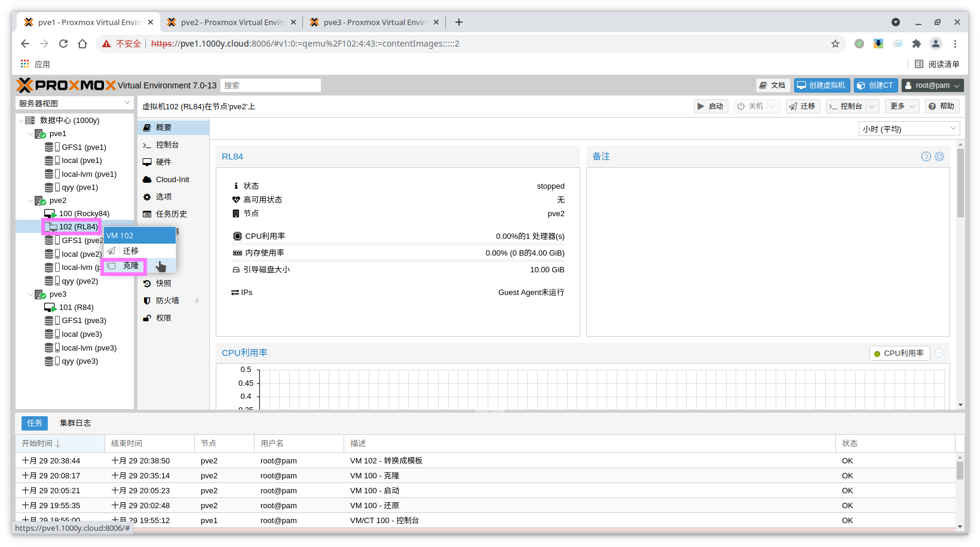Choose 克隆 from the VM 102 context menu
The width and height of the screenshot is (980, 547).
(x=130, y=266)
